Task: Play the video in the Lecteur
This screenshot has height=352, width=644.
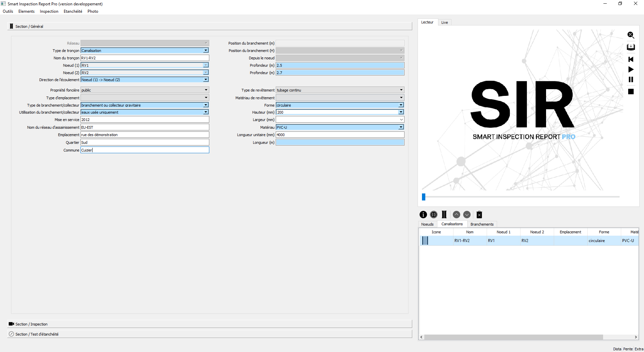Action: (x=631, y=69)
